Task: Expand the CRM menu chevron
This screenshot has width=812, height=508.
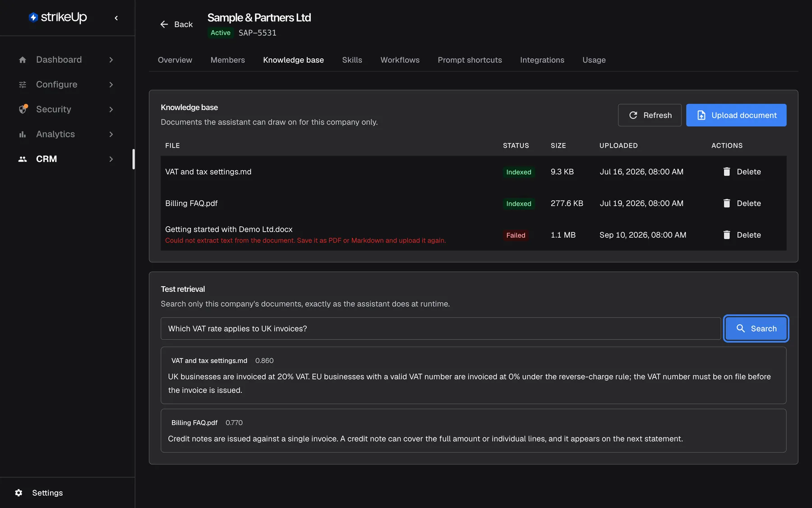Action: [x=111, y=159]
